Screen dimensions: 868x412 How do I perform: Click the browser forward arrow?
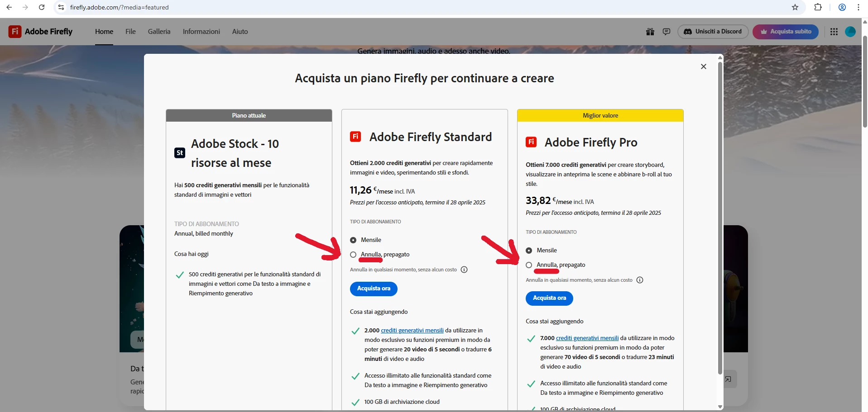tap(25, 7)
